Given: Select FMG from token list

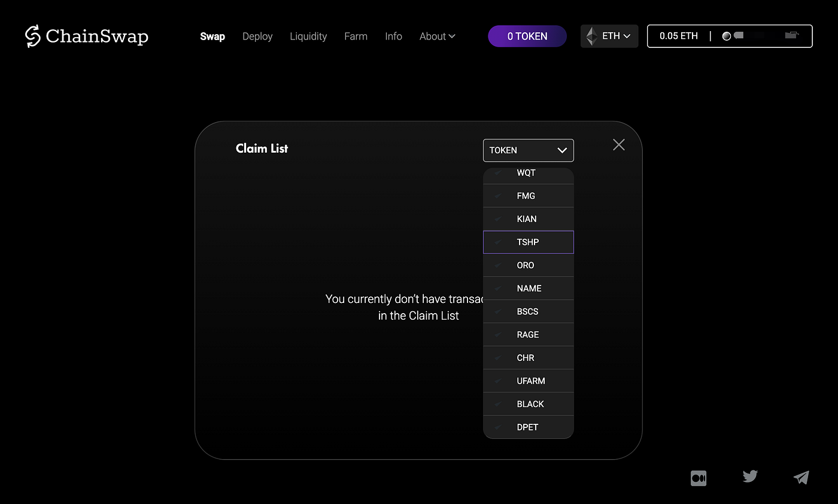Looking at the screenshot, I should pos(529,196).
